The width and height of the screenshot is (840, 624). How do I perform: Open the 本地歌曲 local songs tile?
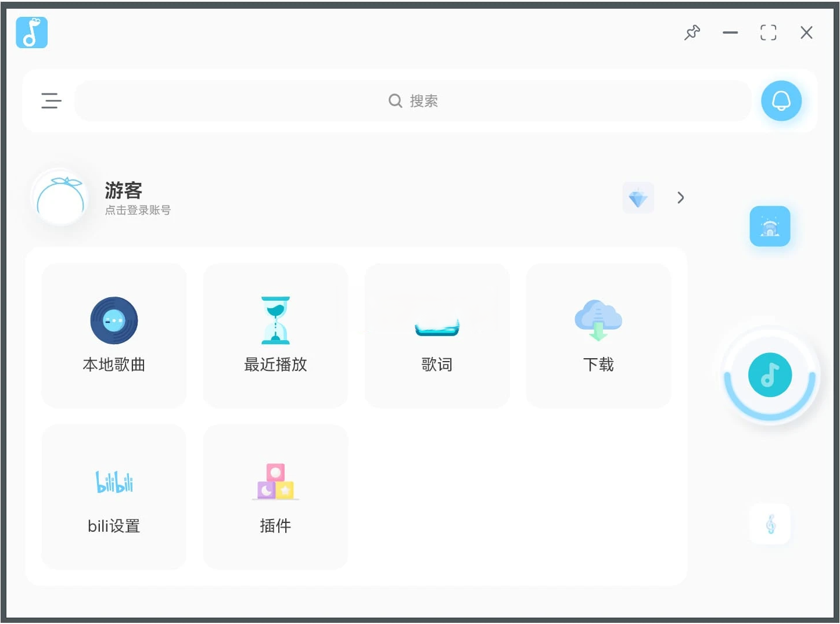pyautogui.click(x=114, y=336)
